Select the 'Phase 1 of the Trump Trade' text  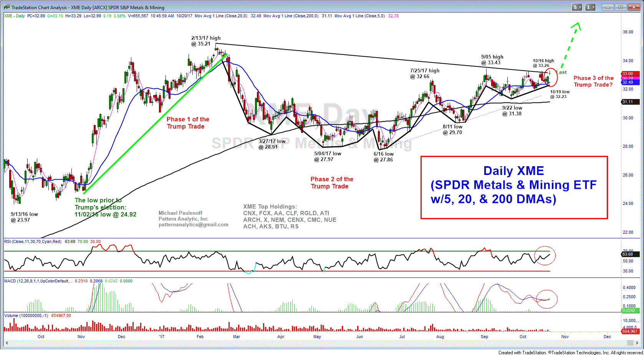click(x=188, y=123)
